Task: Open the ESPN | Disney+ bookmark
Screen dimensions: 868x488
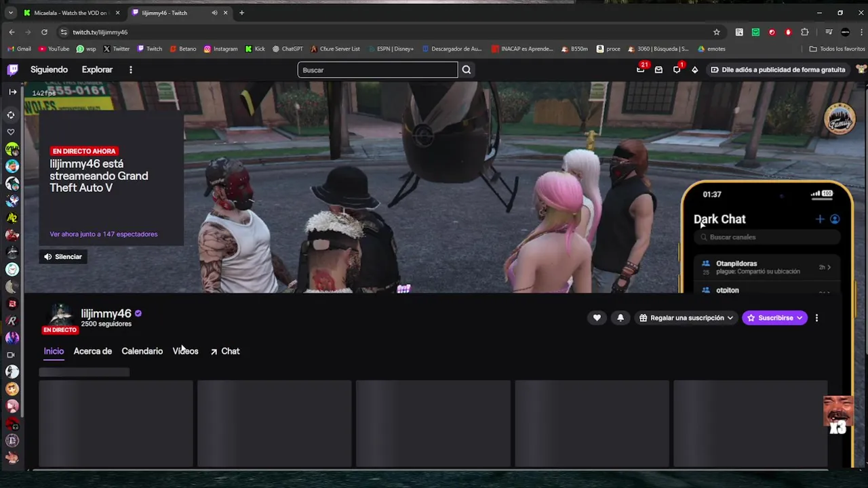Action: click(390, 49)
